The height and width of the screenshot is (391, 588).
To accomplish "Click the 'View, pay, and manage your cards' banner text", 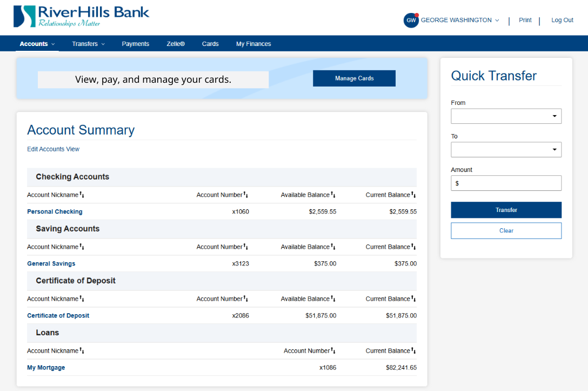I will point(153,79).
